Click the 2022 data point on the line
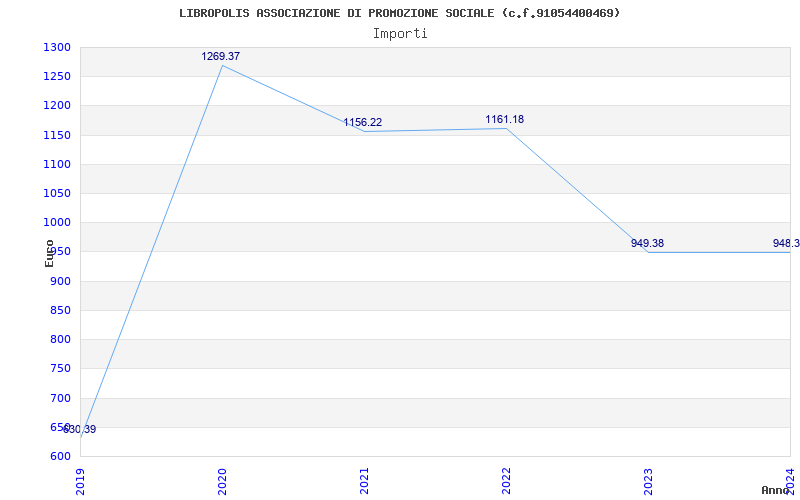The width and height of the screenshot is (800, 500). (506, 129)
